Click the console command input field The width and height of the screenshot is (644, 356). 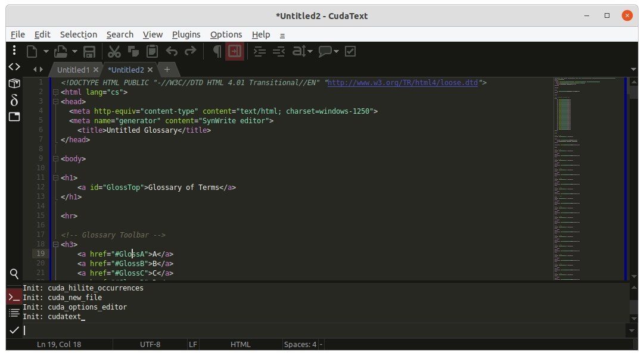point(325,330)
